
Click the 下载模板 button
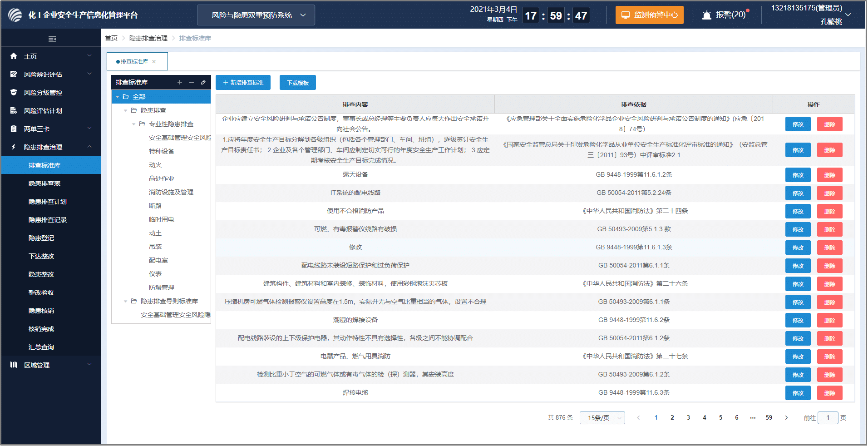298,83
